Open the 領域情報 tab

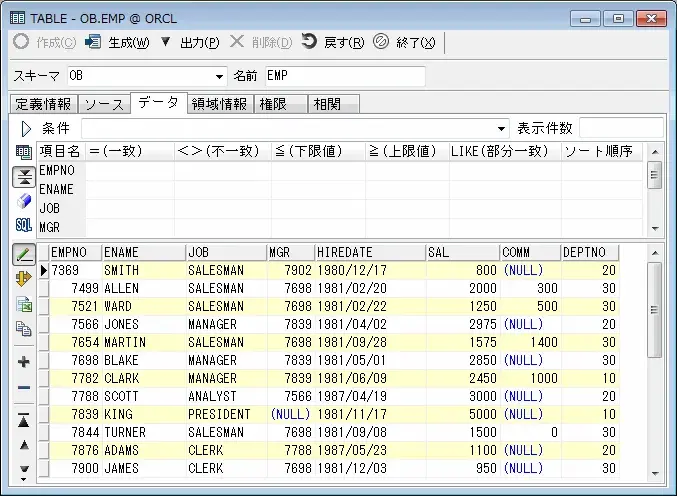pos(220,104)
